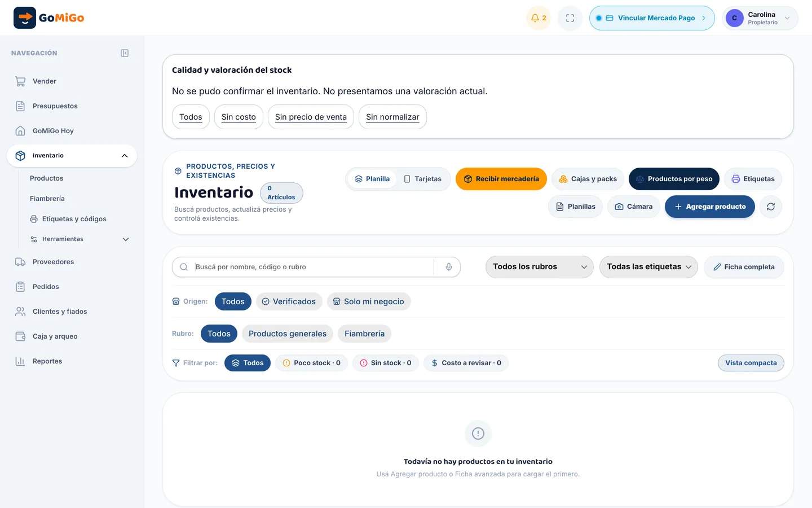Viewport: 812px width, 508px height.
Task: Switch to Planilla view
Action: (372, 179)
